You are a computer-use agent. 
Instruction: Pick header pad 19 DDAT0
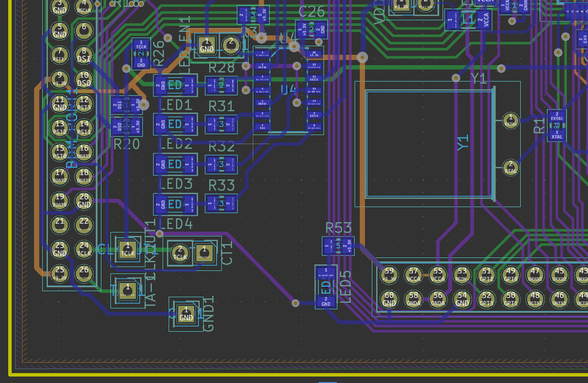pos(60,201)
